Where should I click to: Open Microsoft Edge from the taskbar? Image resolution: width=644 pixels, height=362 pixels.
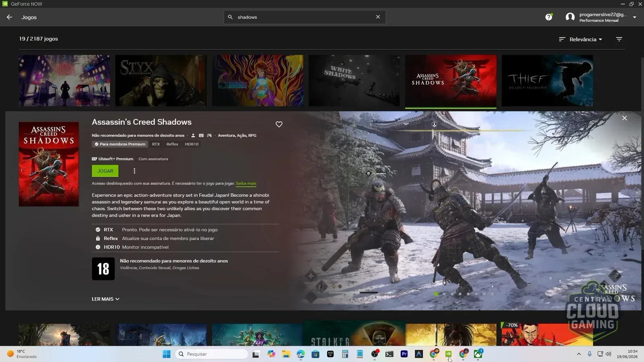301,354
